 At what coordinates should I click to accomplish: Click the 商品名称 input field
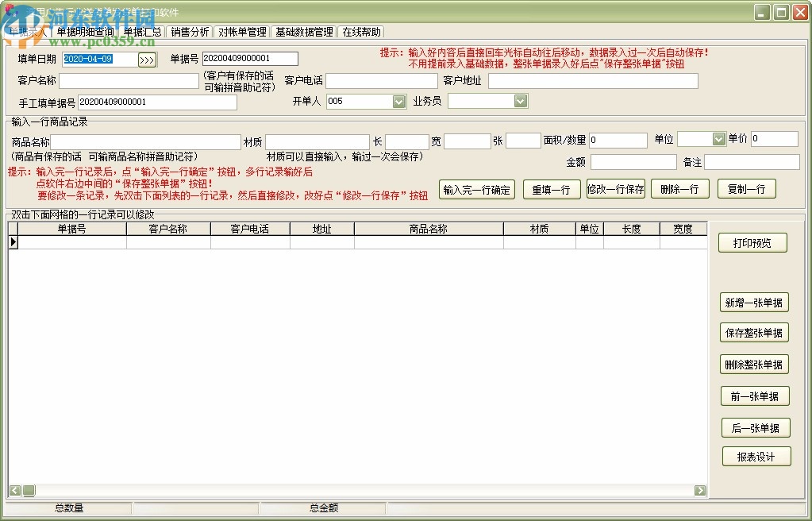tap(145, 142)
